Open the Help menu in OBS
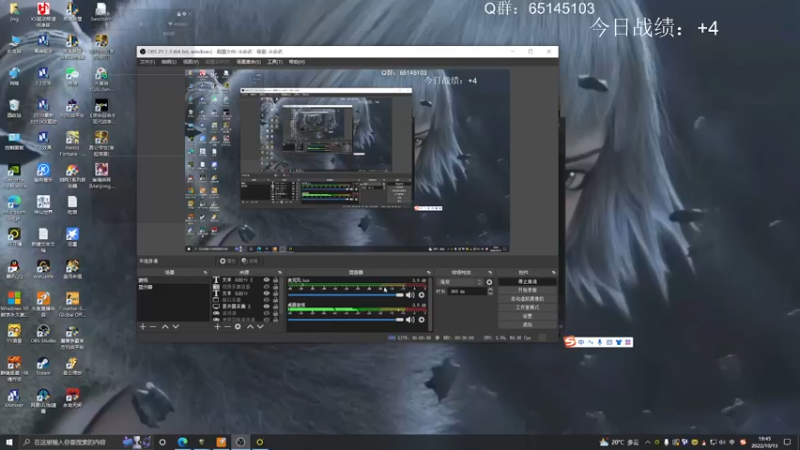800x450 pixels. 296,62
